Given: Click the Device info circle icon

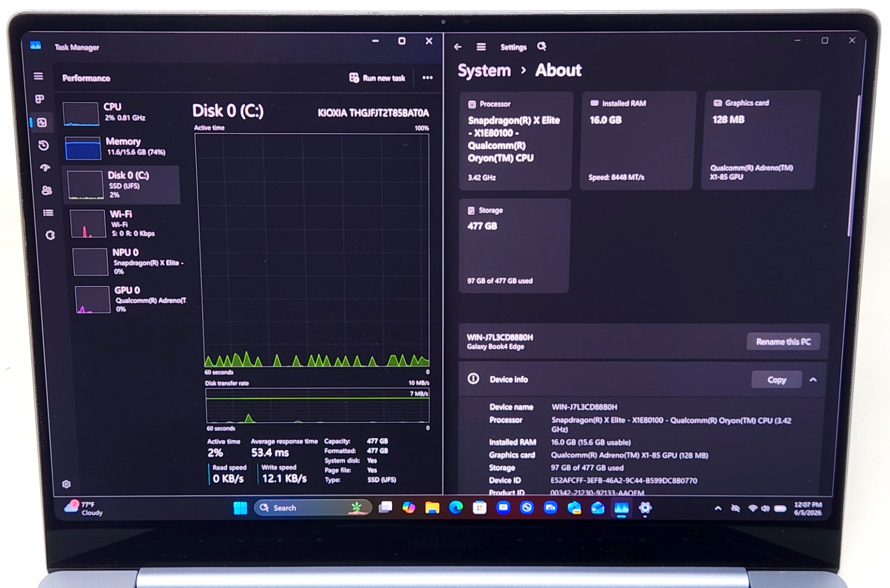Looking at the screenshot, I should tap(473, 379).
